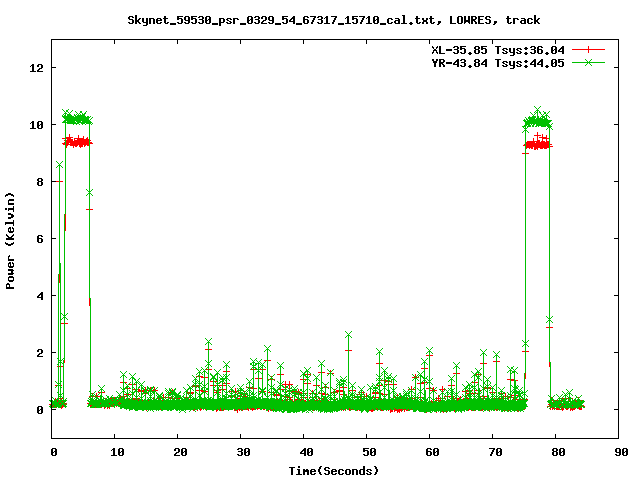Viewport: 640px width, 480px height.
Task: Click the red XL legend line sample
Action: (x=588, y=50)
